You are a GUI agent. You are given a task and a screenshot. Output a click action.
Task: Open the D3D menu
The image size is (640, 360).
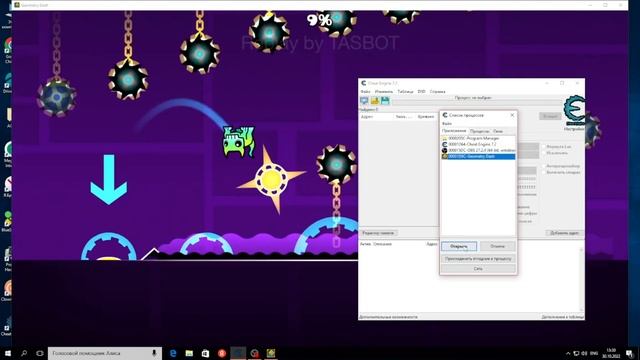click(422, 92)
